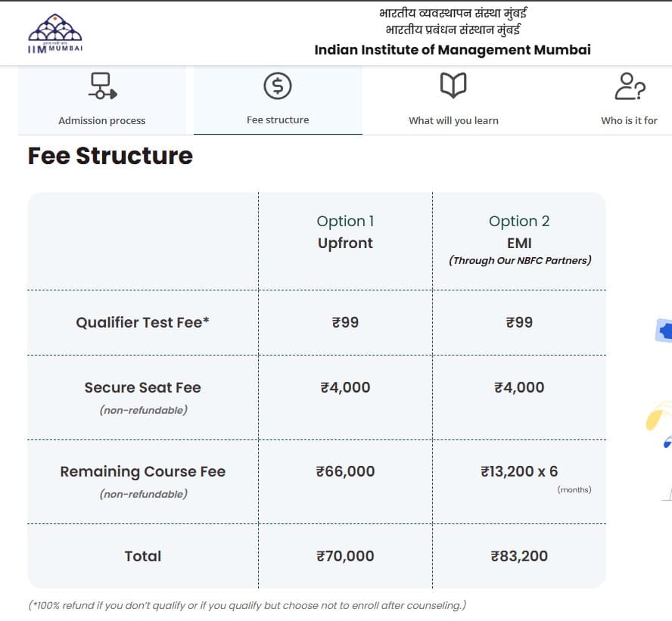Click the 100% refund footnote text
Viewport: 672px width, 621px height.
247,605
